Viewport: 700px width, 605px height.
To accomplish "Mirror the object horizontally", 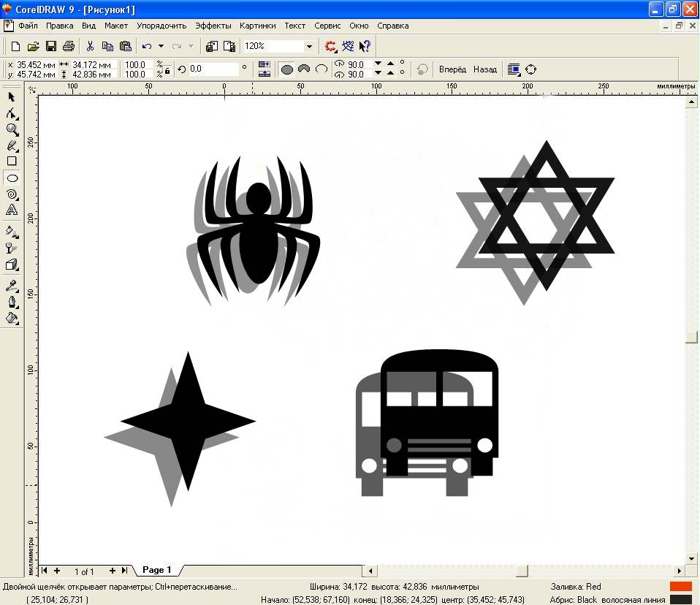I will (x=265, y=65).
